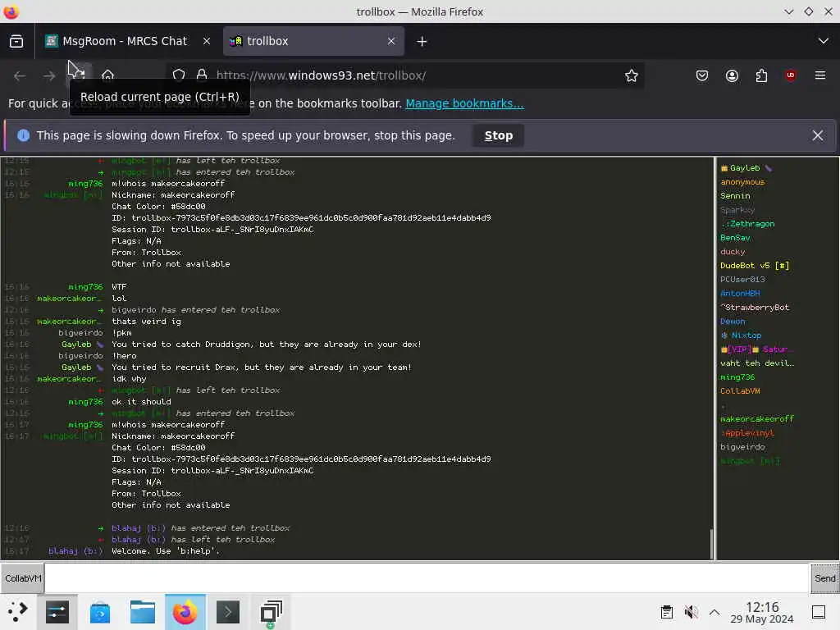
Task: Click the CollabVM nickname button
Action: tap(22, 578)
